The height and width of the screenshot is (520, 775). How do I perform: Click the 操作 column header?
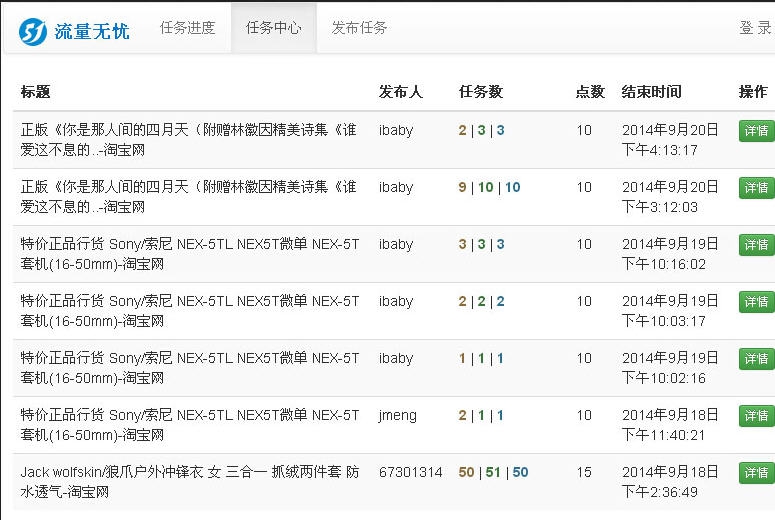pyautogui.click(x=753, y=91)
